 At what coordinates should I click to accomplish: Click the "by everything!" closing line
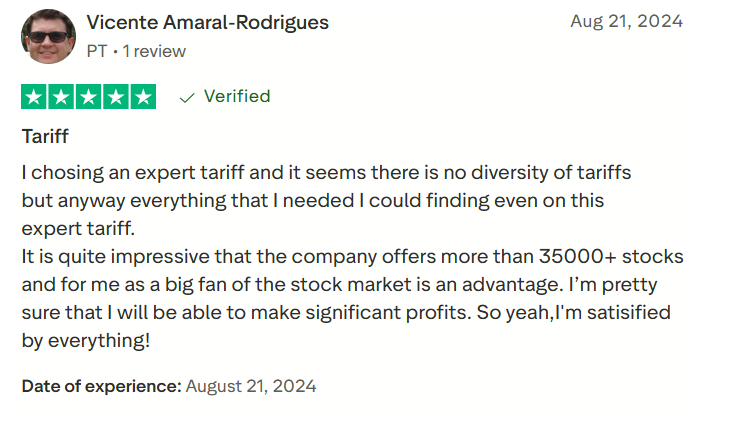click(86, 341)
